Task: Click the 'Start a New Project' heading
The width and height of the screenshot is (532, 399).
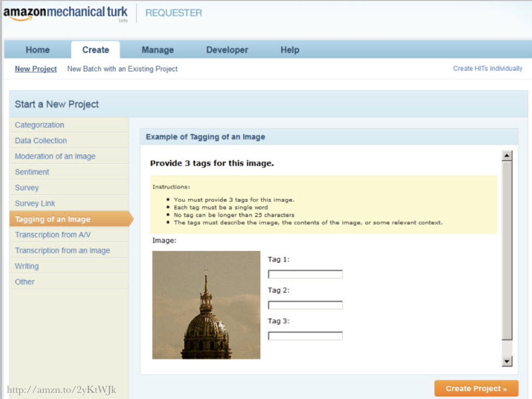Action: point(57,104)
